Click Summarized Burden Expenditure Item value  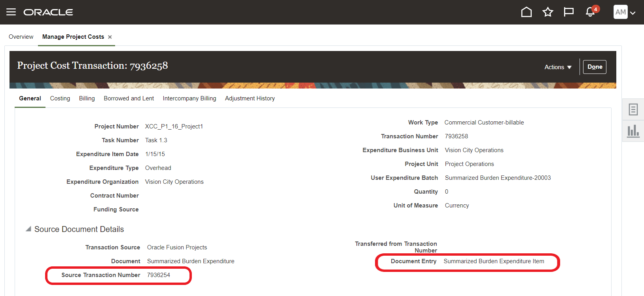point(494,261)
